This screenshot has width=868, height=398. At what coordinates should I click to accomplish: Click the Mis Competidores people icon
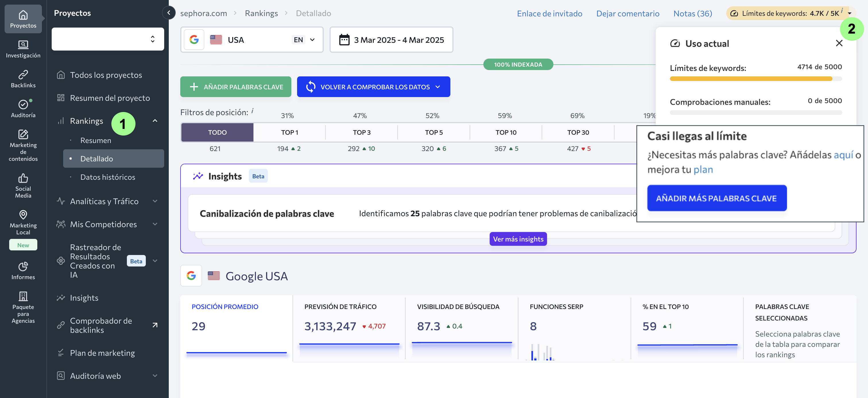pyautogui.click(x=61, y=224)
